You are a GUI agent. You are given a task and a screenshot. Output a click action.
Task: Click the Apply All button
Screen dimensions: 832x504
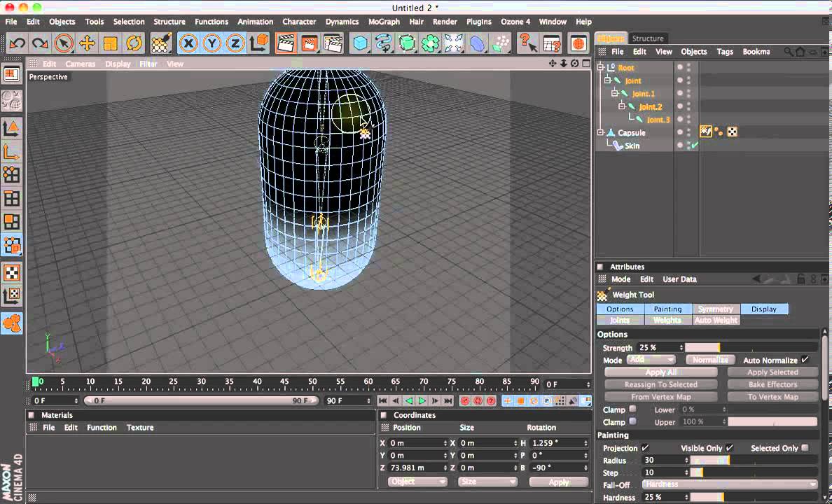[660, 372]
